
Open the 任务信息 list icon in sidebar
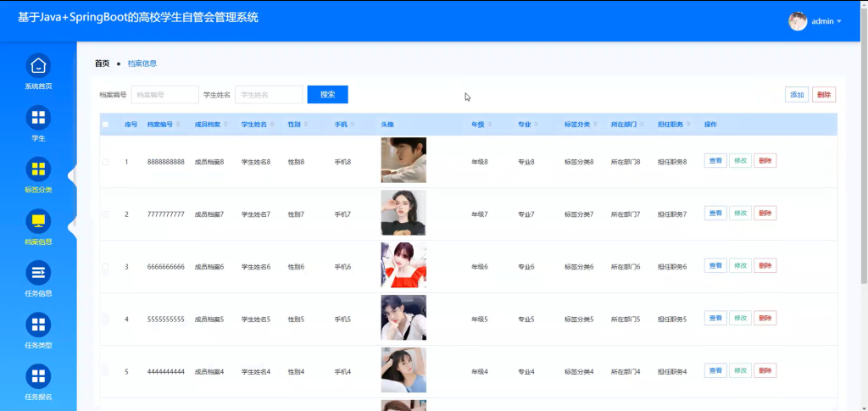[38, 273]
